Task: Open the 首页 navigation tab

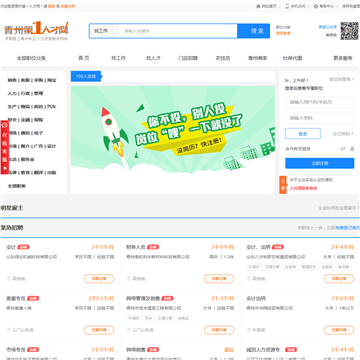Action: (84, 58)
